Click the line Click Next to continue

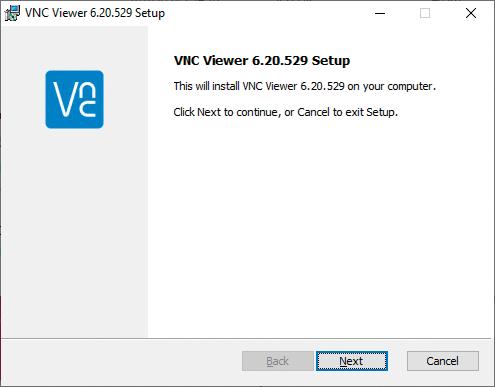pos(286,112)
